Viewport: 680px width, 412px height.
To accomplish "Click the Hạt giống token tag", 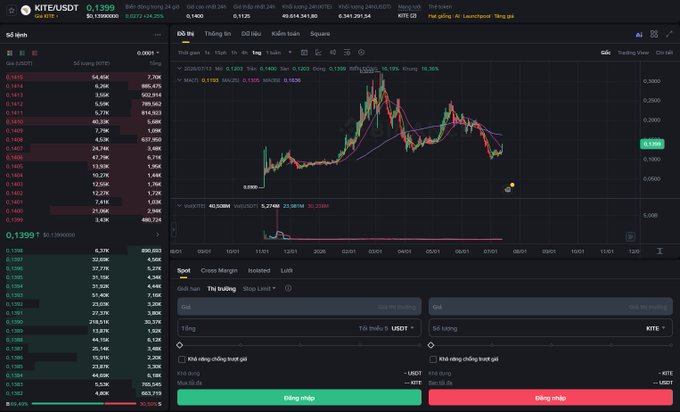I will point(440,16).
